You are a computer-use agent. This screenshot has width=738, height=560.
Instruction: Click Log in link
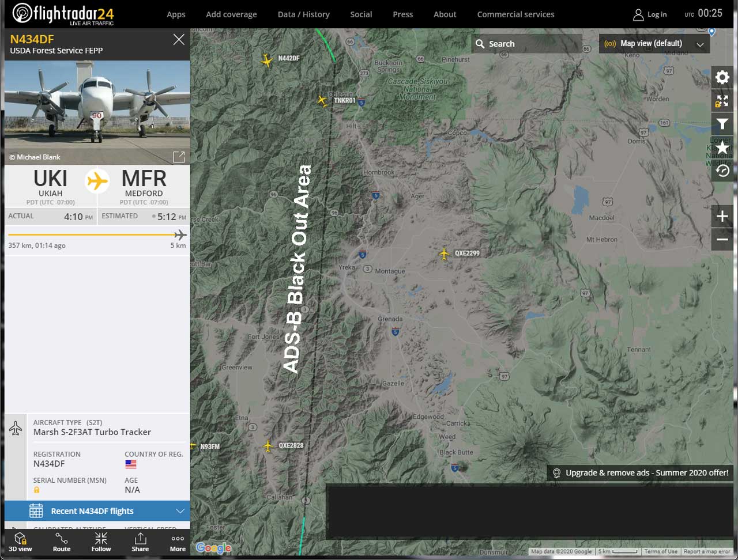point(657,14)
